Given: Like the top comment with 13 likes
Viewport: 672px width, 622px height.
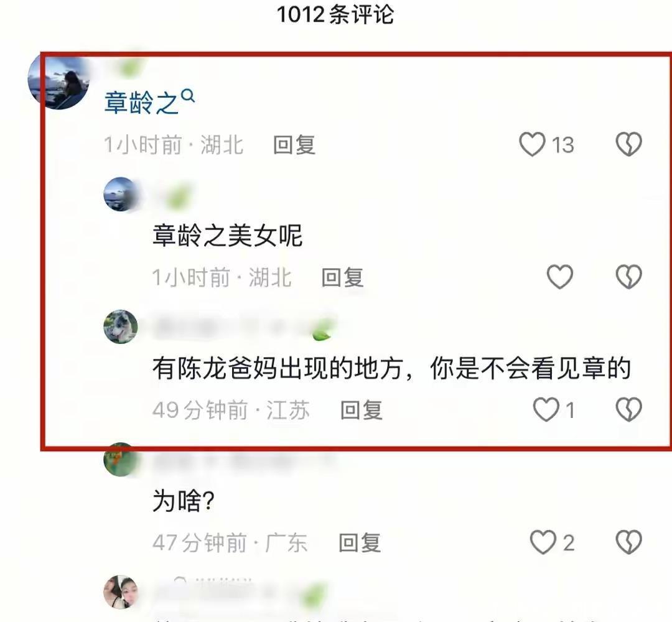Looking at the screenshot, I should pyautogui.click(x=532, y=144).
